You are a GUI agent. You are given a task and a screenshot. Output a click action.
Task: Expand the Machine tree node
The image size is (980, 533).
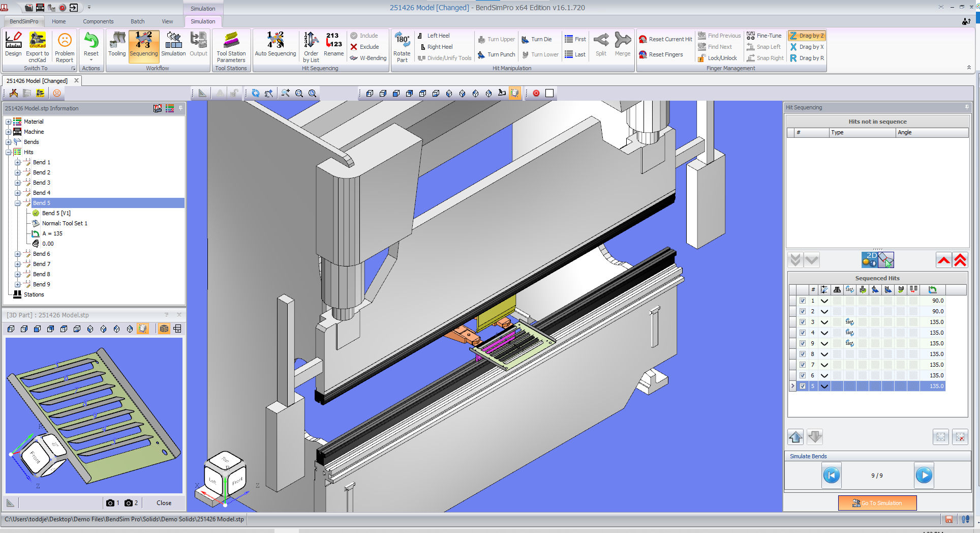coord(8,132)
